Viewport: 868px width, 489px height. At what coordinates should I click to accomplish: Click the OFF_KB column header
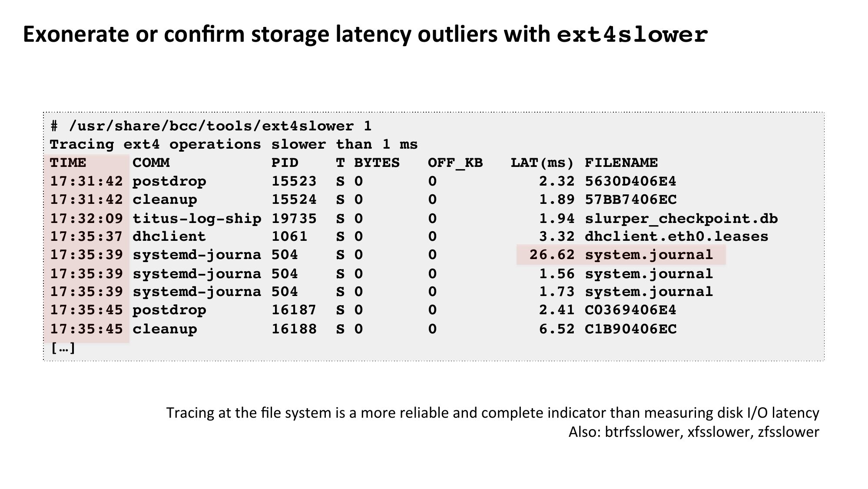(455, 163)
